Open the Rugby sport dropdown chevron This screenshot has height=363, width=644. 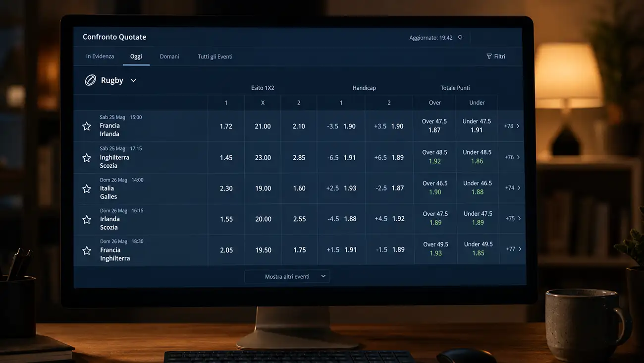pos(133,80)
